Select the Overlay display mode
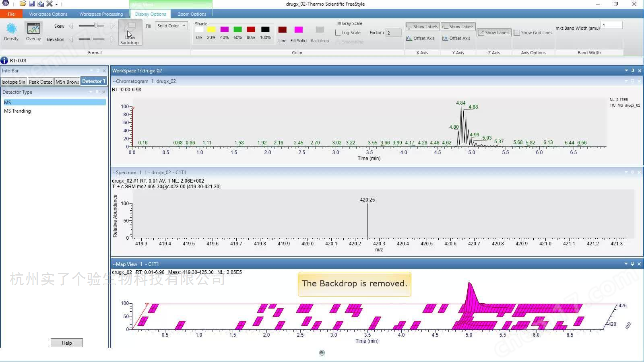644x362 pixels. [33, 32]
